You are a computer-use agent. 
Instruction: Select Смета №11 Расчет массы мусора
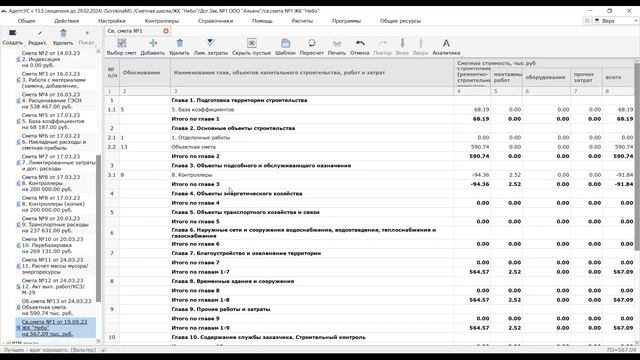pyautogui.click(x=56, y=266)
